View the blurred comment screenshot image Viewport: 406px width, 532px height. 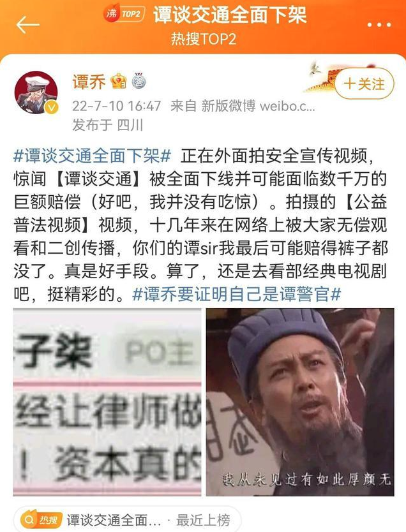tap(107, 402)
